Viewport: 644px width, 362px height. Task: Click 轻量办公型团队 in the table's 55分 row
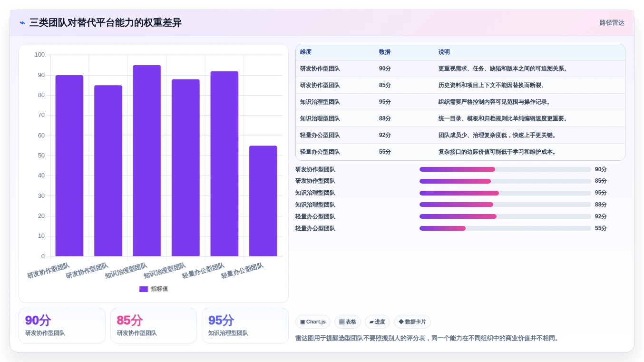click(320, 152)
